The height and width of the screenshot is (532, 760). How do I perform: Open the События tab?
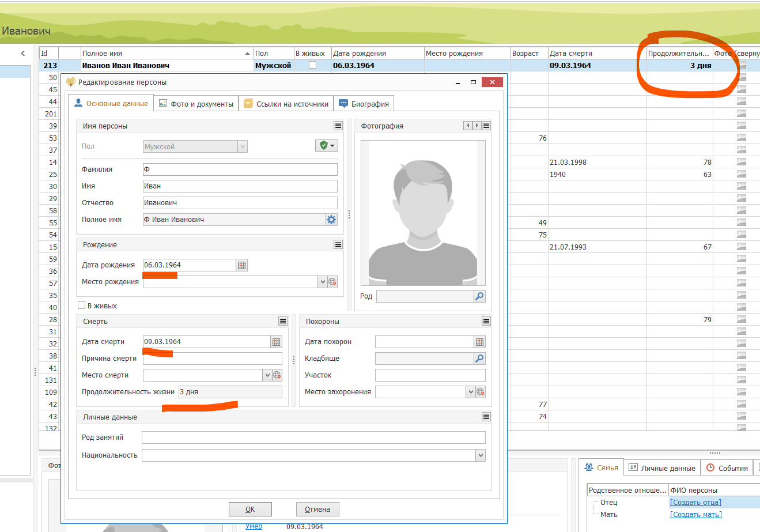point(727,468)
